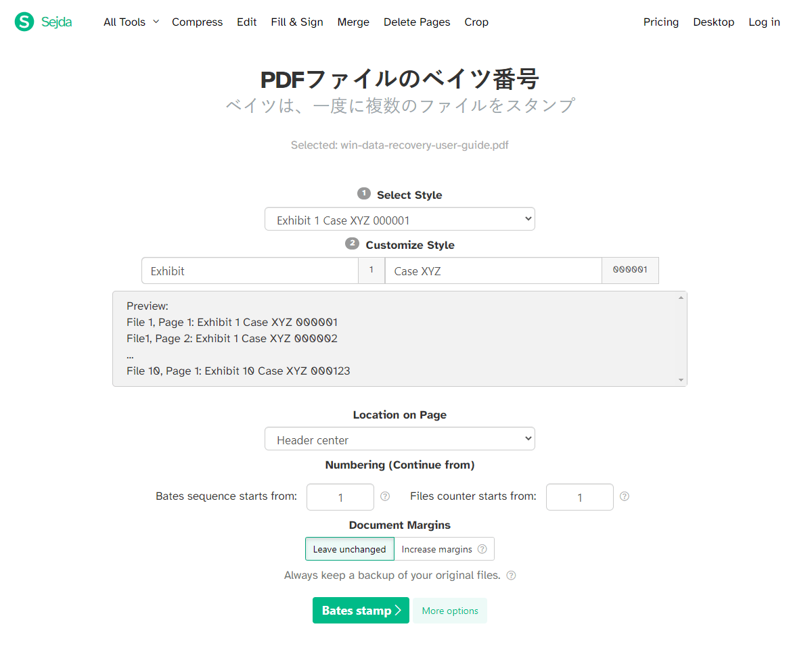This screenshot has width=812, height=660.
Task: View help for Files counter starts from
Action: click(624, 496)
